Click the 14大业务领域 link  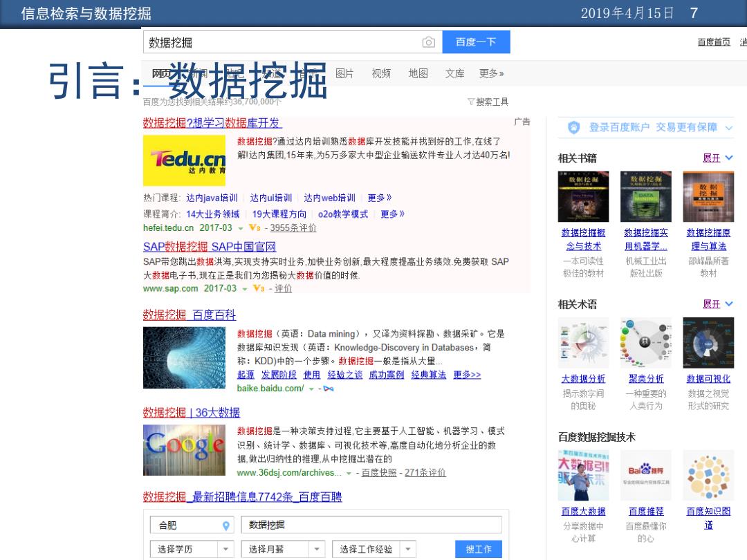pyautogui.click(x=213, y=214)
